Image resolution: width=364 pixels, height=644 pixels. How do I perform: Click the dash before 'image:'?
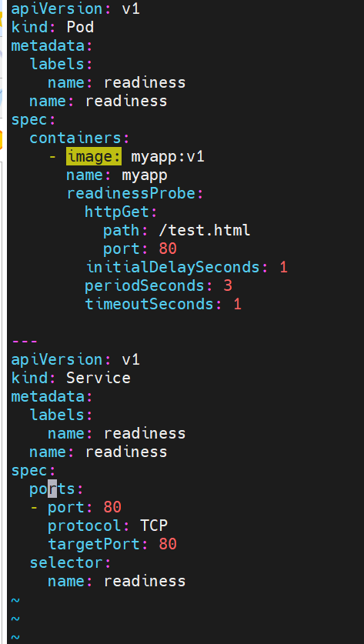click(52, 156)
